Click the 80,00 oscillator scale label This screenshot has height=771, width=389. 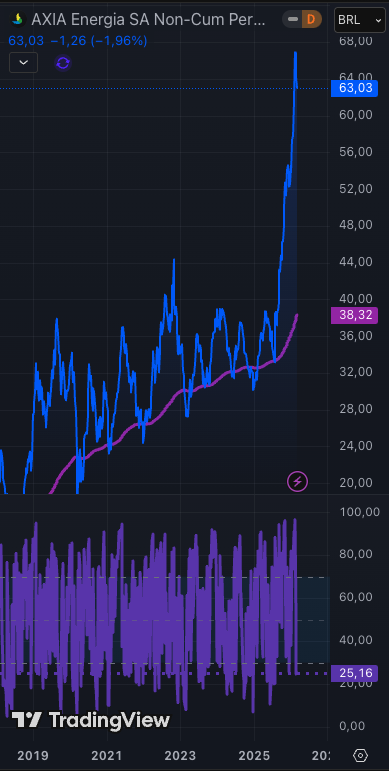pos(356,554)
